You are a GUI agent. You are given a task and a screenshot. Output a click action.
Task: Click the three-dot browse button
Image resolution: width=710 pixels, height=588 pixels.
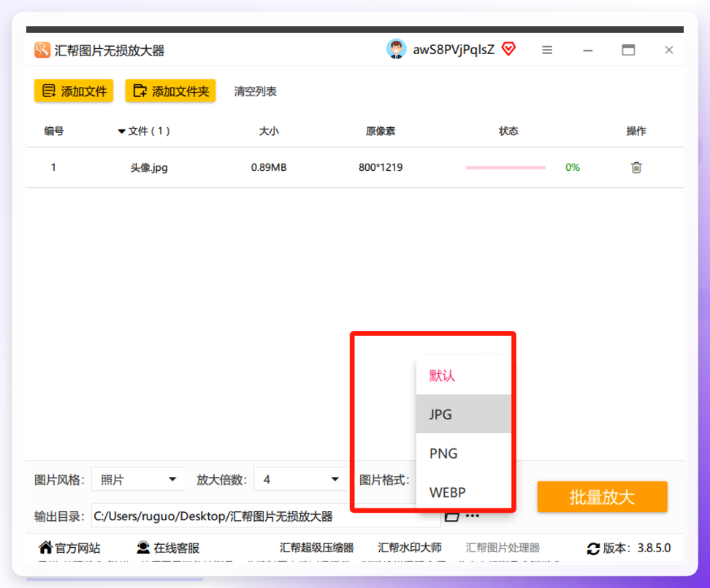point(473,516)
